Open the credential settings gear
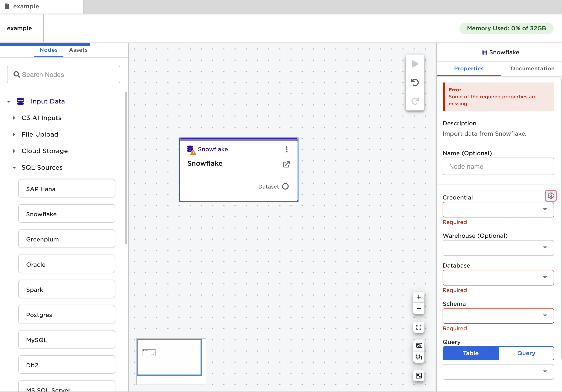The height and width of the screenshot is (392, 562). tap(551, 196)
